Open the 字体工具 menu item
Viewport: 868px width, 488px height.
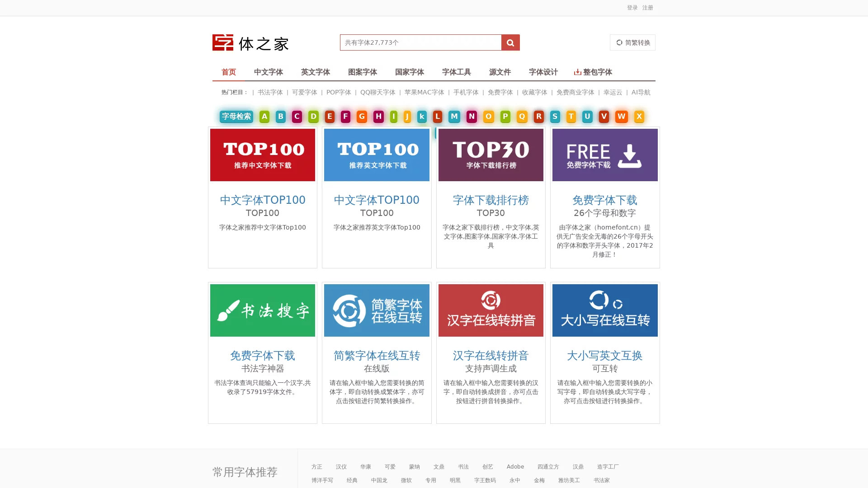[456, 72]
